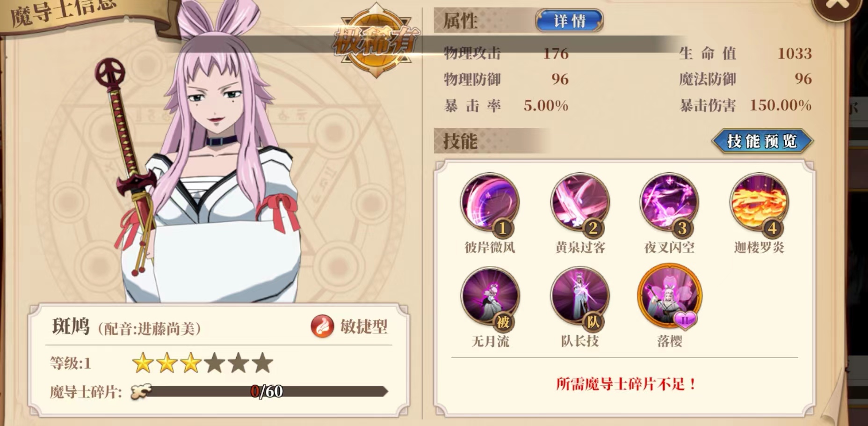Select the 队长技 captain skill icon
Viewport: 868px width, 426px height.
(x=580, y=296)
